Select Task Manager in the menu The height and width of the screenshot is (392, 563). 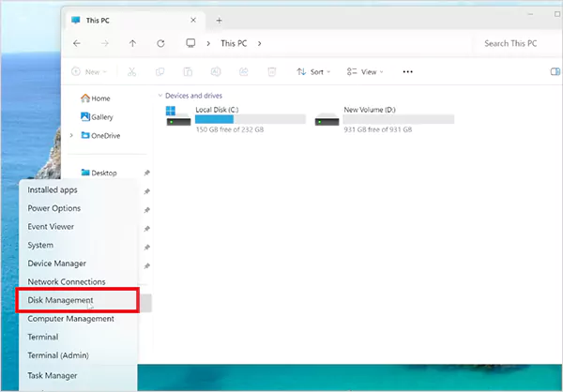point(53,375)
